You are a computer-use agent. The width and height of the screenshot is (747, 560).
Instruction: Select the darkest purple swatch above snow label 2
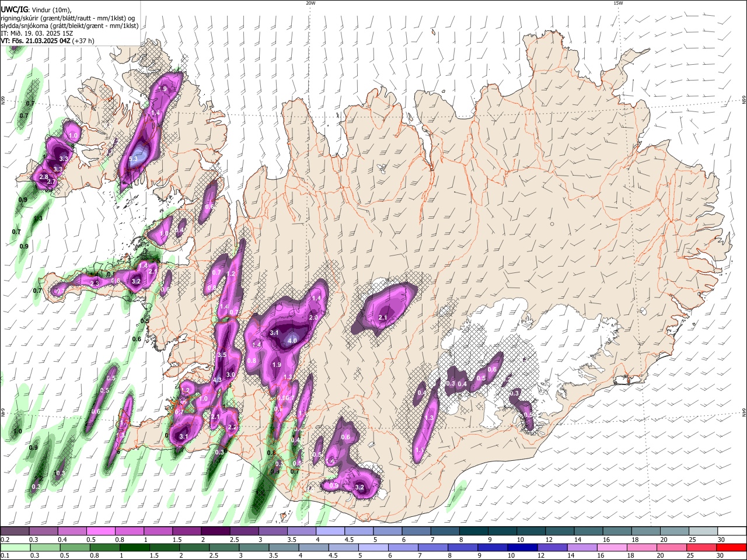pyautogui.click(x=215, y=531)
